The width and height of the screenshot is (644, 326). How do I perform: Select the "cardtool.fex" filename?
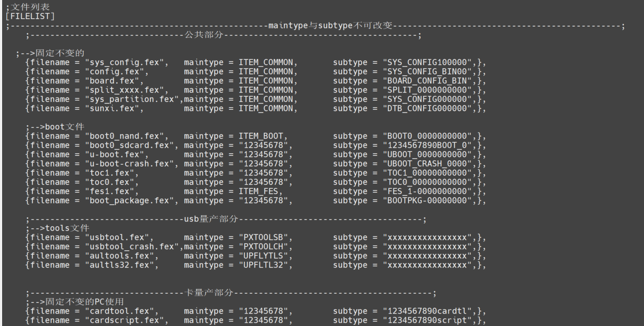click(119, 311)
